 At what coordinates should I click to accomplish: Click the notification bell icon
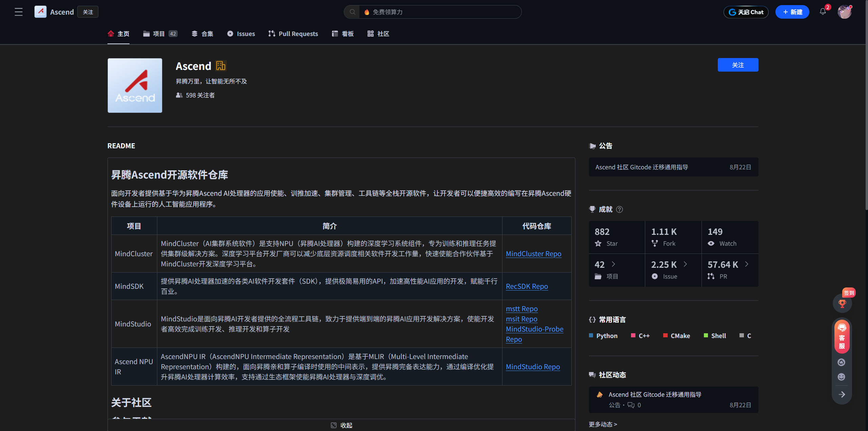[823, 12]
